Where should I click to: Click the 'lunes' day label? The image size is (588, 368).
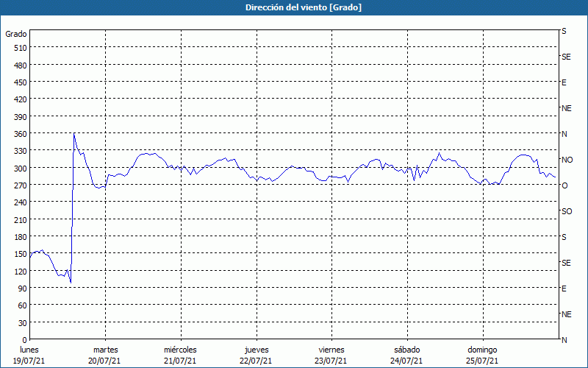click(29, 350)
